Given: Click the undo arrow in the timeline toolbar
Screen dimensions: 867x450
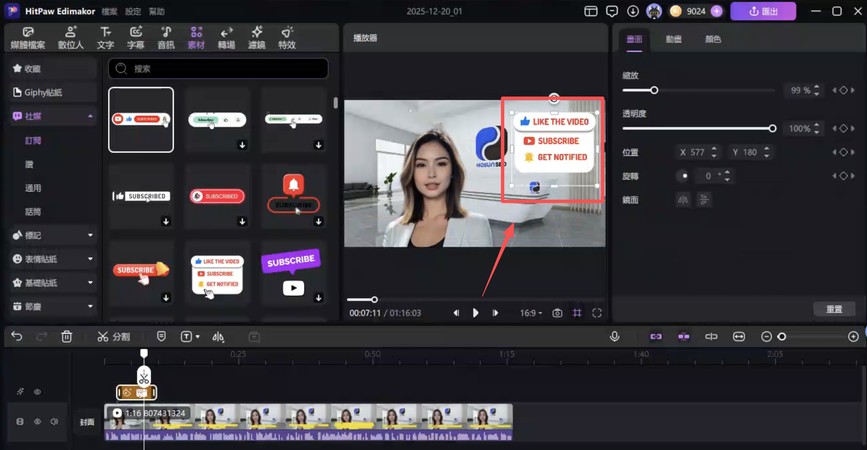Looking at the screenshot, I should tap(17, 337).
